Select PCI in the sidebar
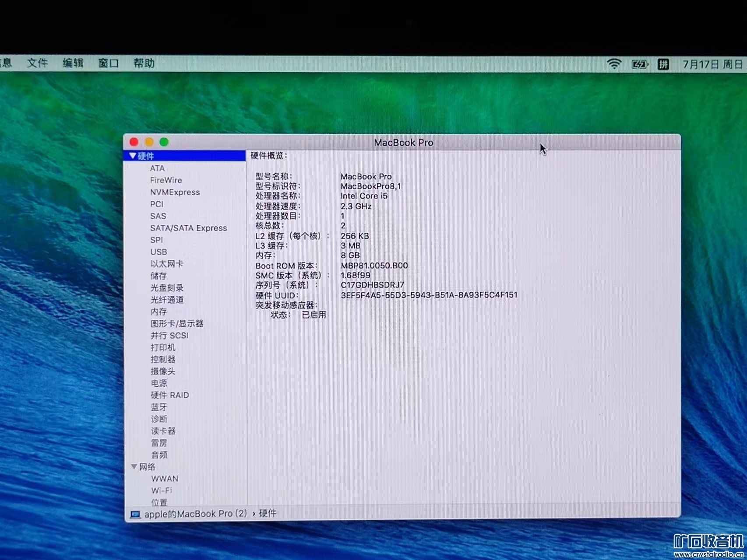 (156, 204)
